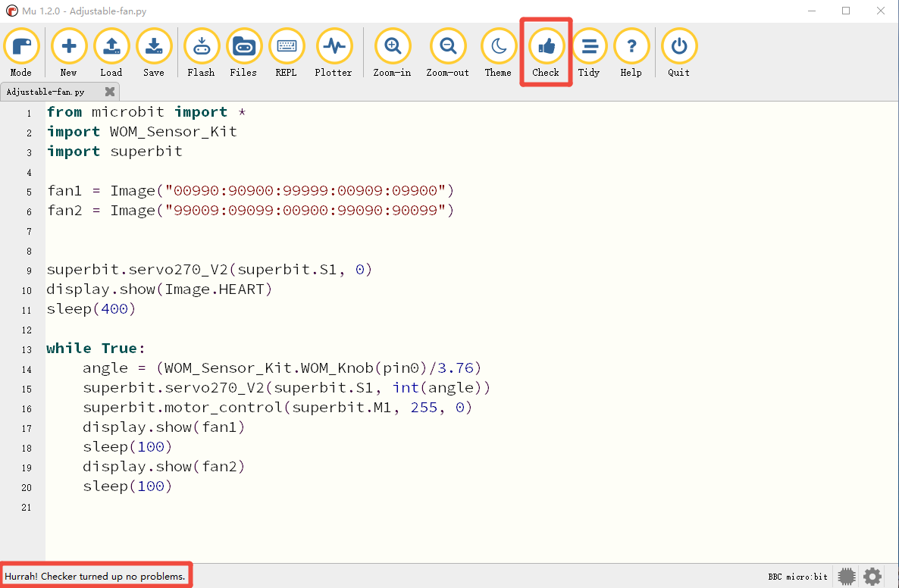The image size is (899, 588).
Task: Run the Check code button
Action: point(546,53)
